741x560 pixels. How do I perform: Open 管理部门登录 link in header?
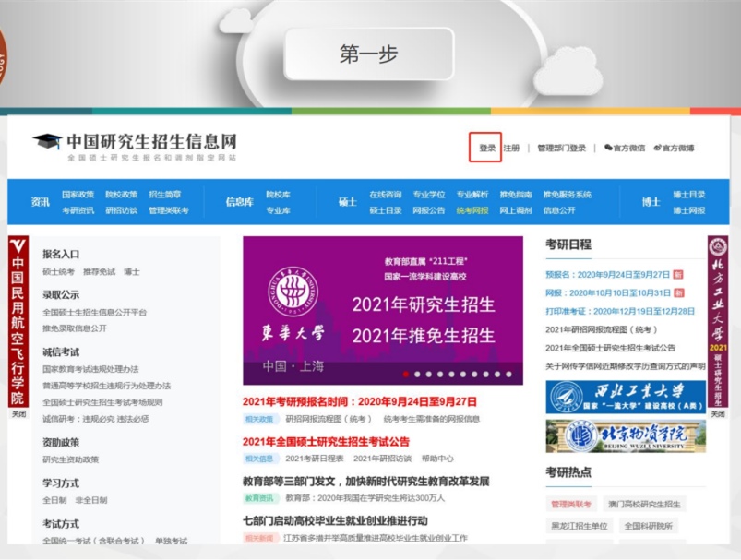coord(561,148)
